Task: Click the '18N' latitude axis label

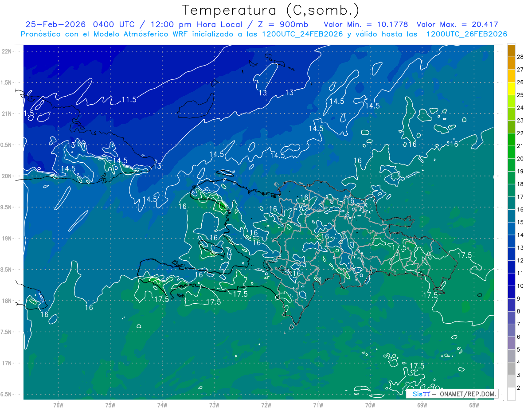Action: (7, 301)
